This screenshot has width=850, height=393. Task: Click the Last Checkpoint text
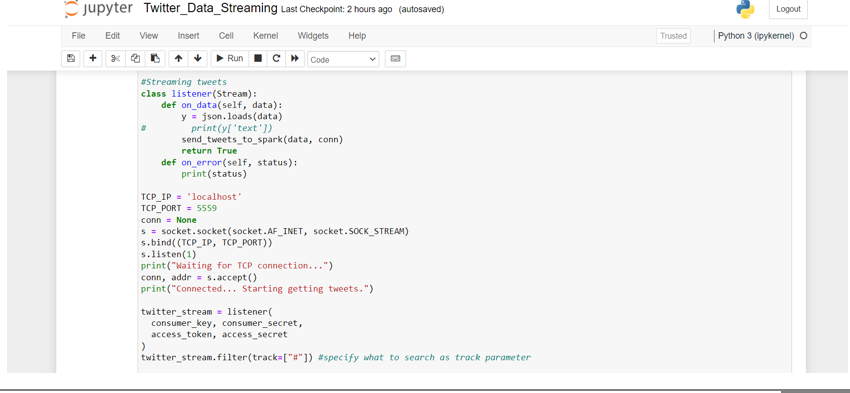337,9
